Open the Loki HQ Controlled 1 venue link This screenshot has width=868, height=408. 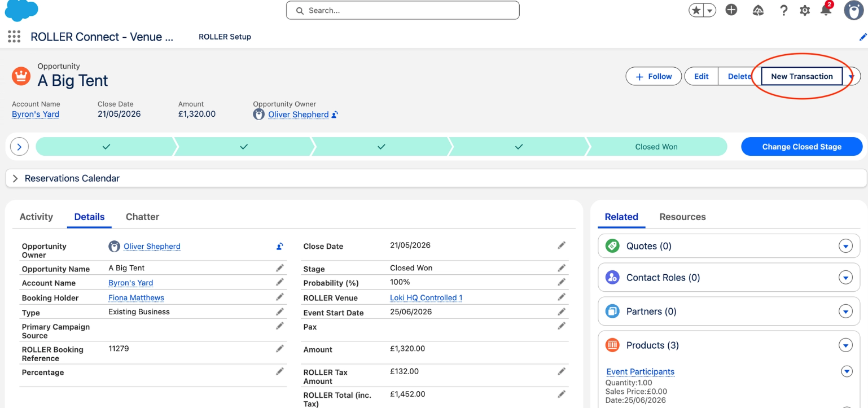coord(426,297)
